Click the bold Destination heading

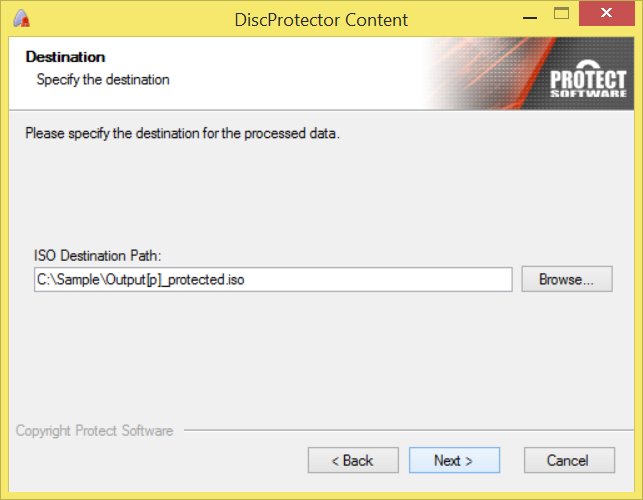click(65, 57)
